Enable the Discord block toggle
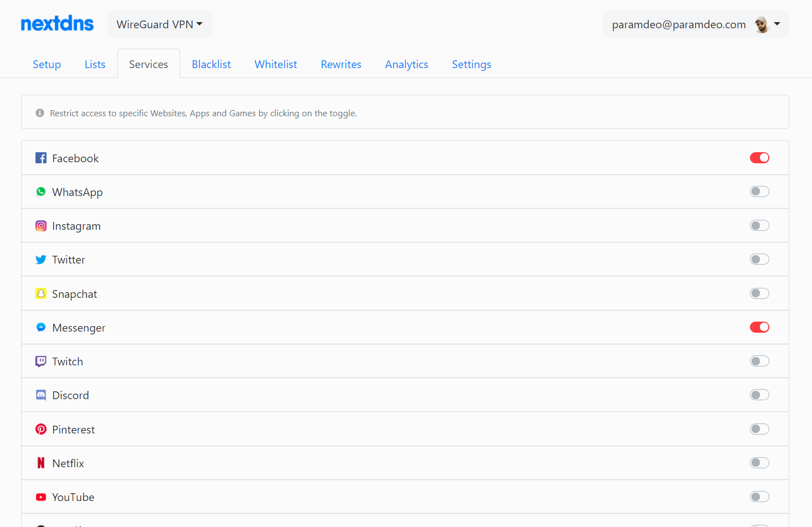812x527 pixels. coord(759,395)
